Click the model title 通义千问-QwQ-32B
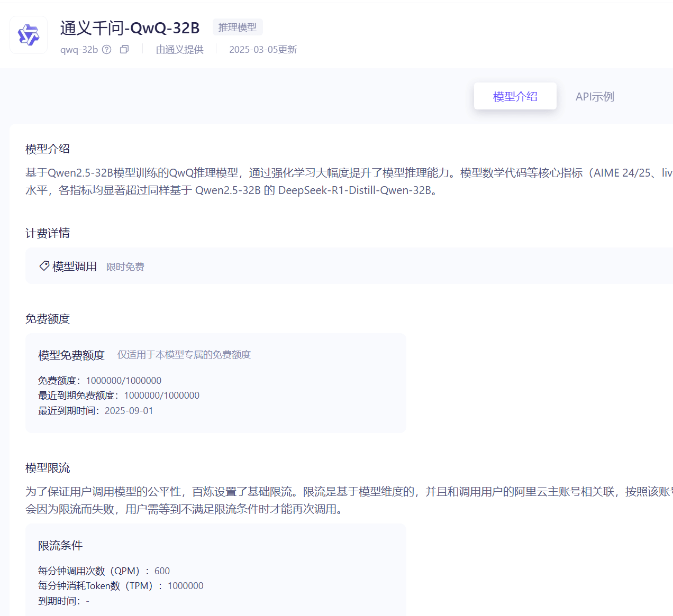Viewport: 673px width, 616px height. [130, 28]
